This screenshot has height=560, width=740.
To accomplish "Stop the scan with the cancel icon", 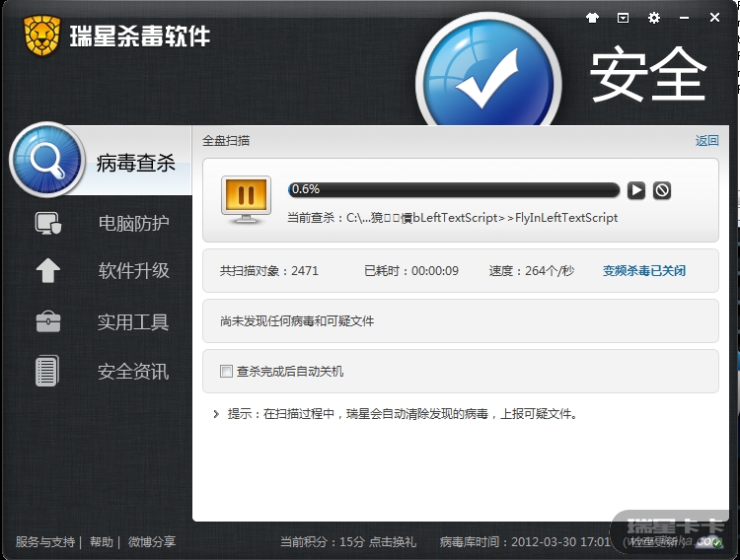I will pyautogui.click(x=662, y=190).
